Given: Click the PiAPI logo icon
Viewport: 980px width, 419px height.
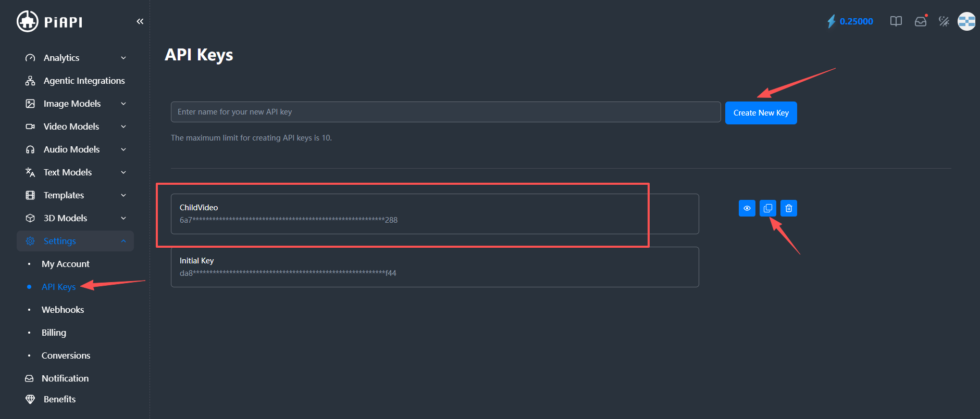Looking at the screenshot, I should tap(27, 21).
